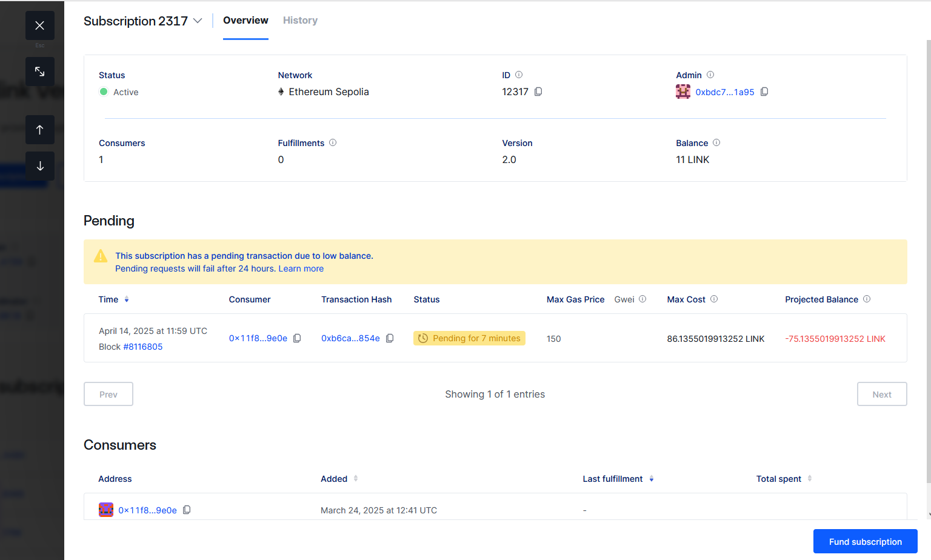Viewport: 931px width, 560px height.
Task: Show info tooltip for Max Cost
Action: coord(714,299)
